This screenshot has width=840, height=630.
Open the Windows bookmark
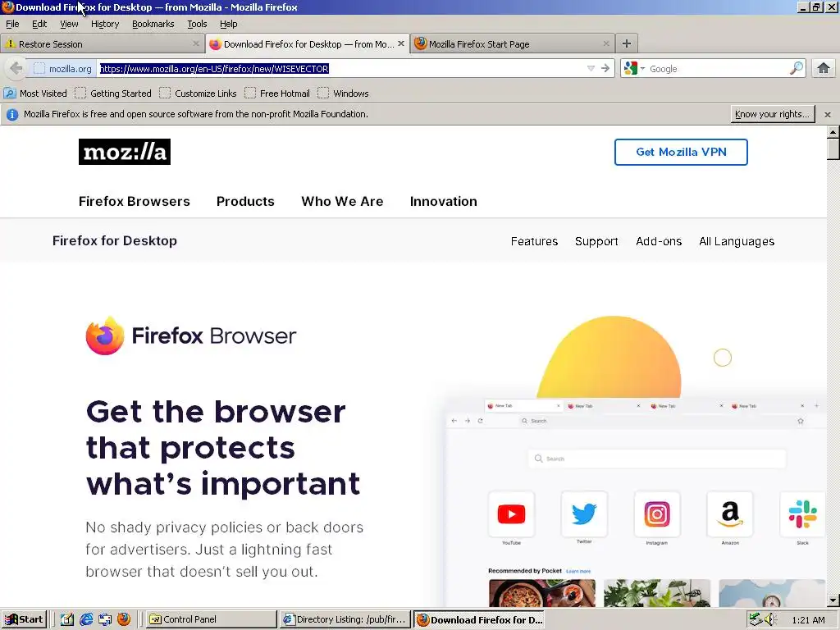pos(343,94)
